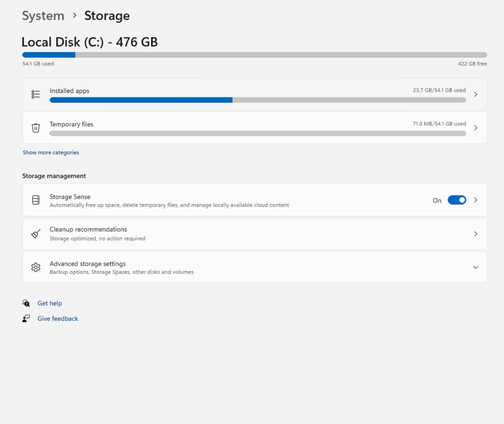This screenshot has height=424, width=504.
Task: Turn off the Storage Sense toggle
Action: [x=457, y=200]
